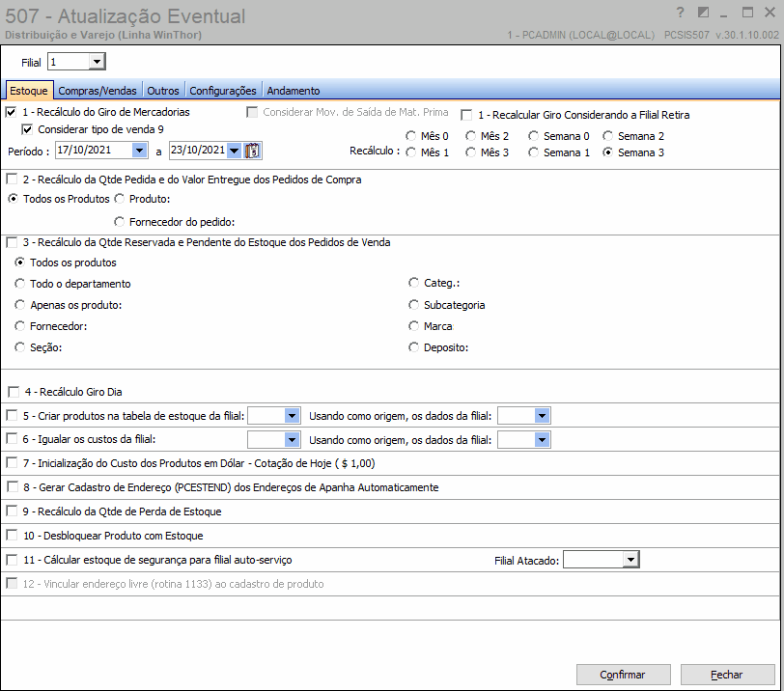Choose the Produto: radio option
The image size is (784, 691).
tap(119, 199)
